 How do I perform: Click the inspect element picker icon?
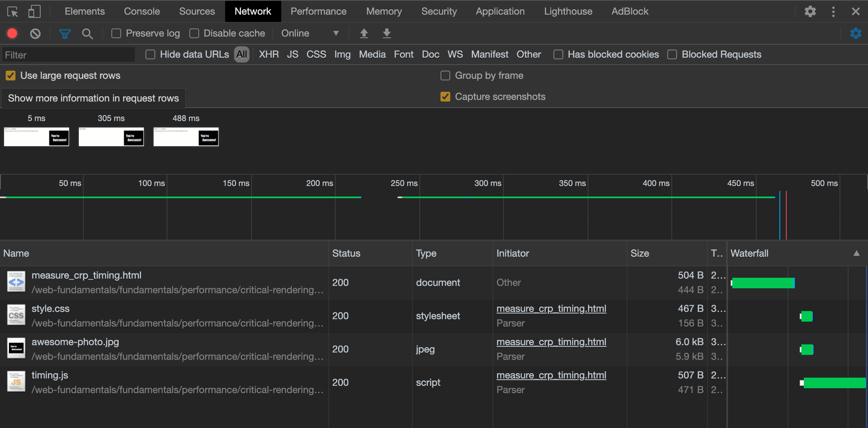(x=13, y=12)
